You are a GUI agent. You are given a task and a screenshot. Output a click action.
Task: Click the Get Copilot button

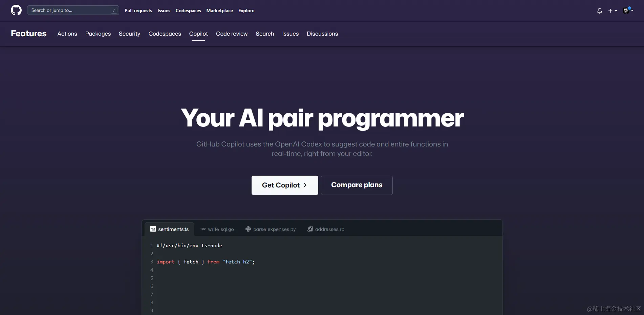pos(285,185)
